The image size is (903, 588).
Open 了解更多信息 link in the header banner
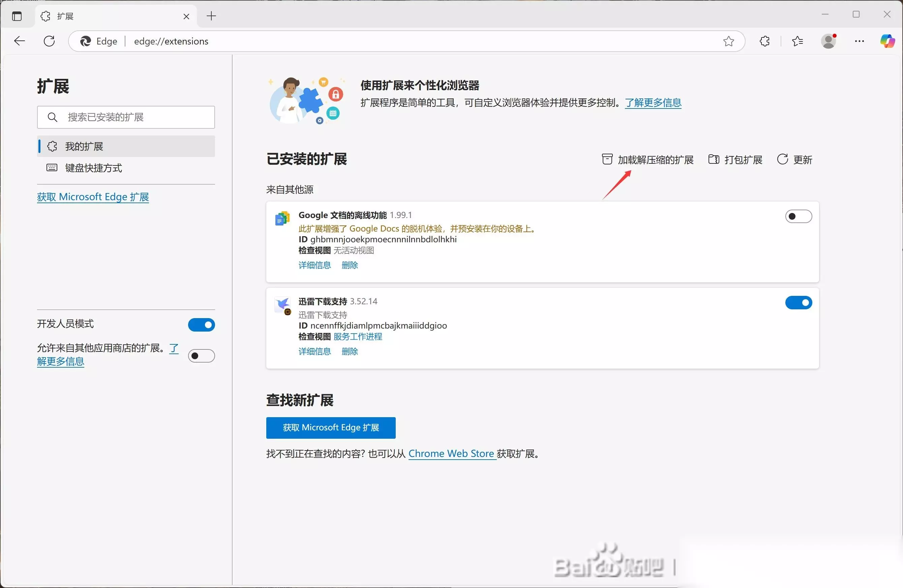pos(653,102)
